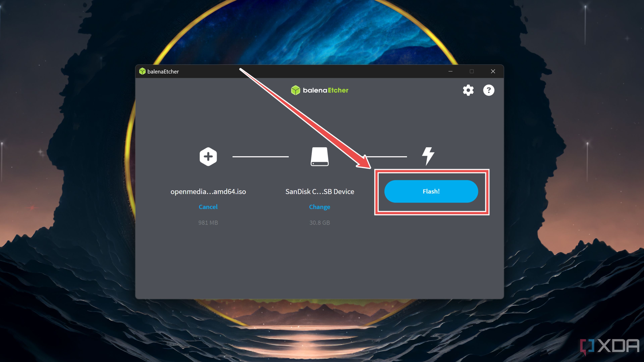Change the SanDisk C...SB Device target
The image size is (644, 362).
[319, 207]
